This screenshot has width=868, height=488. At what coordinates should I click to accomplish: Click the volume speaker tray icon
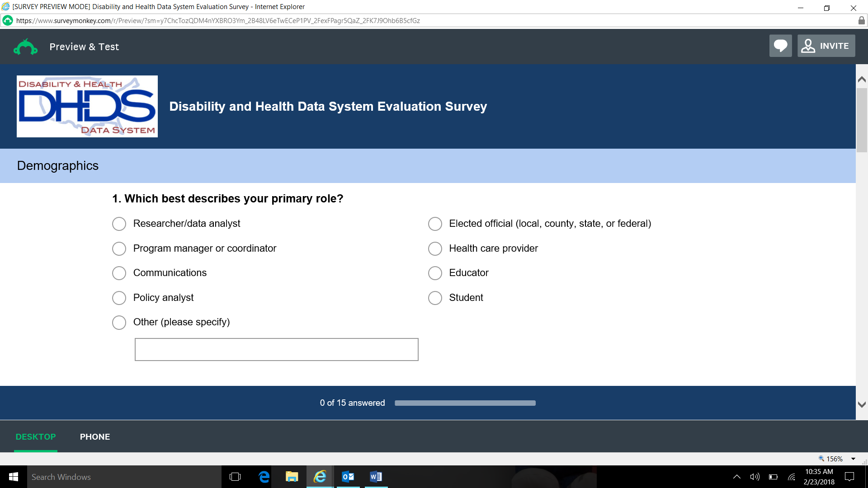[755, 477]
